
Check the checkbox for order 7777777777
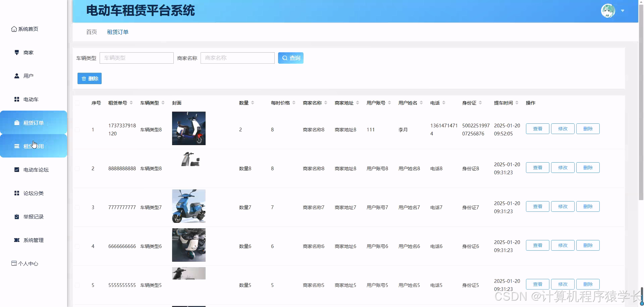[77, 207]
